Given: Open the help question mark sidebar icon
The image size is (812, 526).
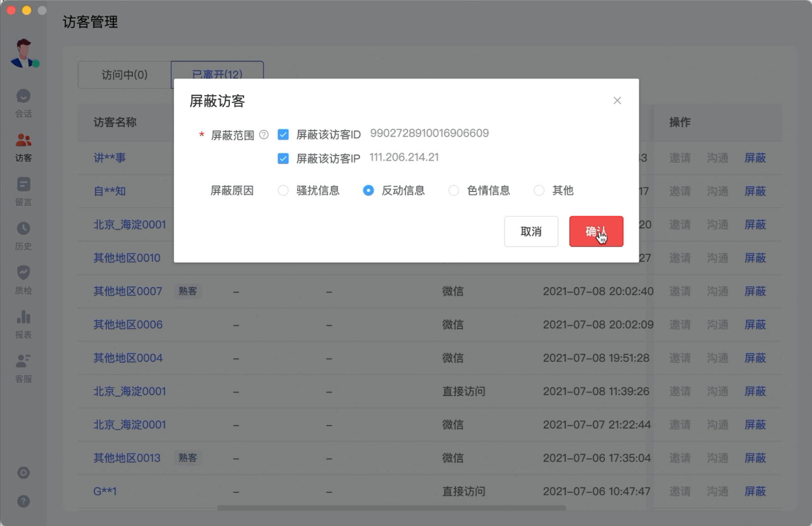Looking at the screenshot, I should 23,501.
